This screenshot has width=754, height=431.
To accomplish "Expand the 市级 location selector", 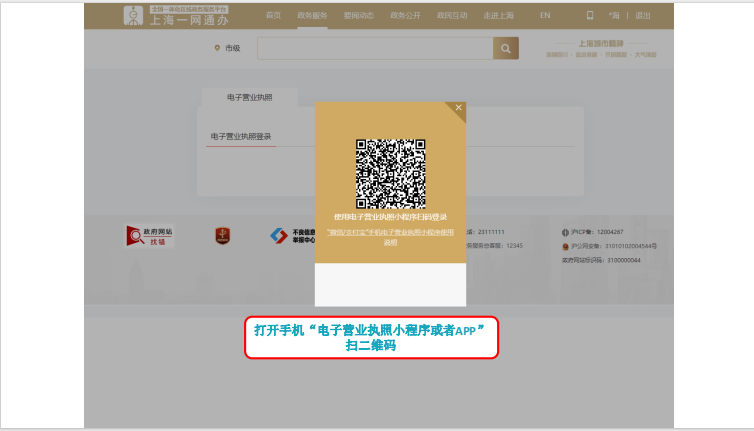I will point(227,48).
